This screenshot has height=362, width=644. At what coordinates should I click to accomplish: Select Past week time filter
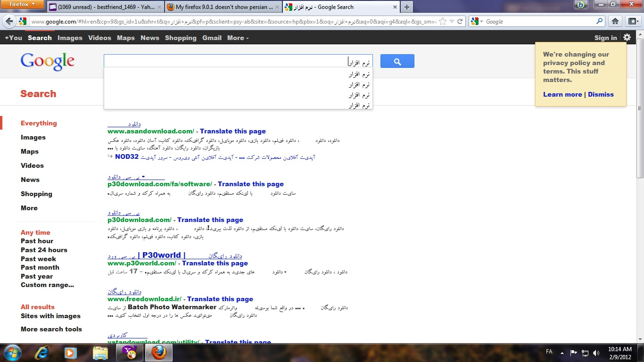(38, 259)
